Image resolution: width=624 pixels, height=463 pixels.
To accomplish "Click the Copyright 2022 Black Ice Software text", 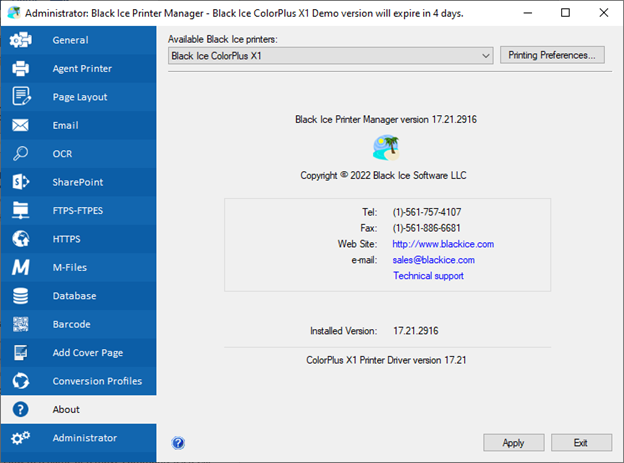I will pyautogui.click(x=383, y=176).
